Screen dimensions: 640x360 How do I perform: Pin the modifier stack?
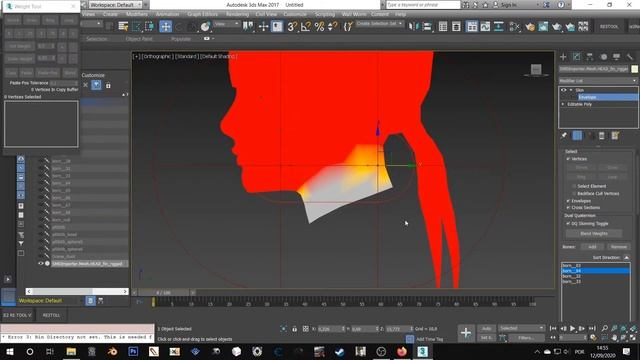click(564, 136)
